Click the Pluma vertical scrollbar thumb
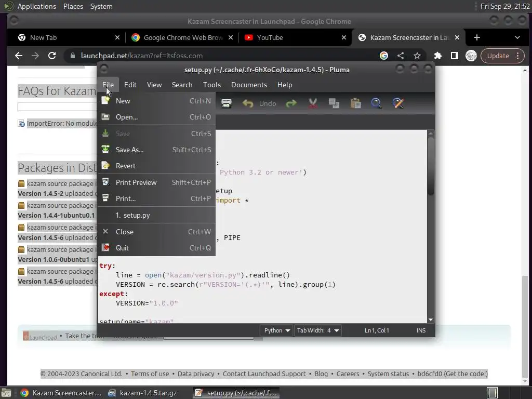Viewport: 532px width, 399px height. pyautogui.click(x=431, y=166)
